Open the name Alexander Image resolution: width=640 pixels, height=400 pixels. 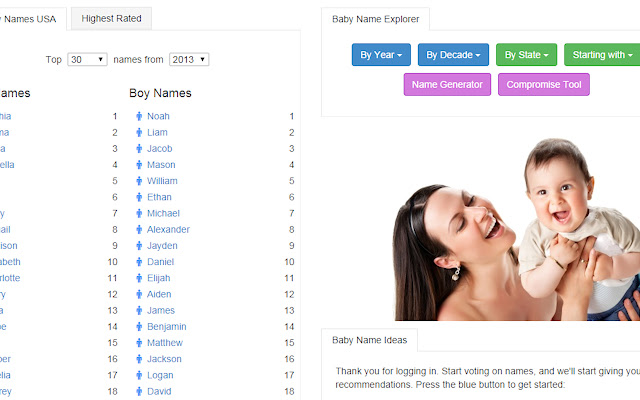point(168,229)
